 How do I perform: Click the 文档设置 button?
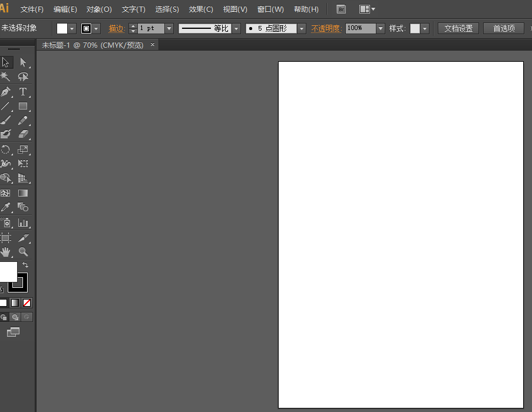458,28
